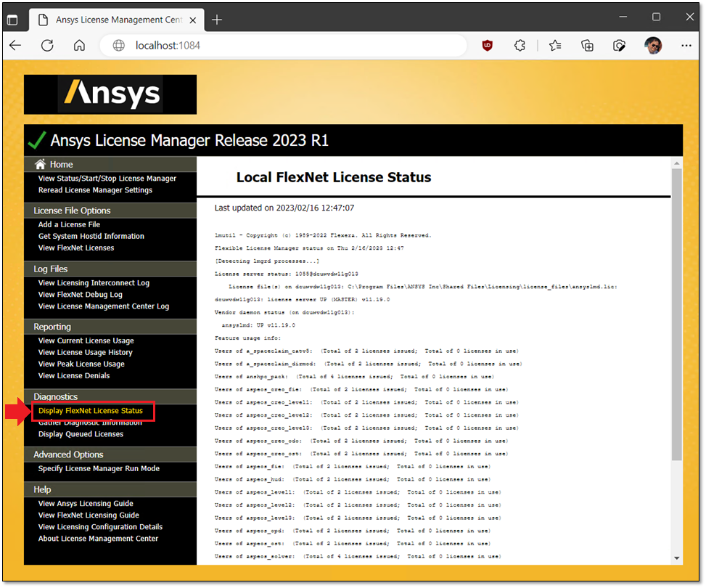Open View License Denials
The height and width of the screenshot is (588, 706).
point(74,376)
